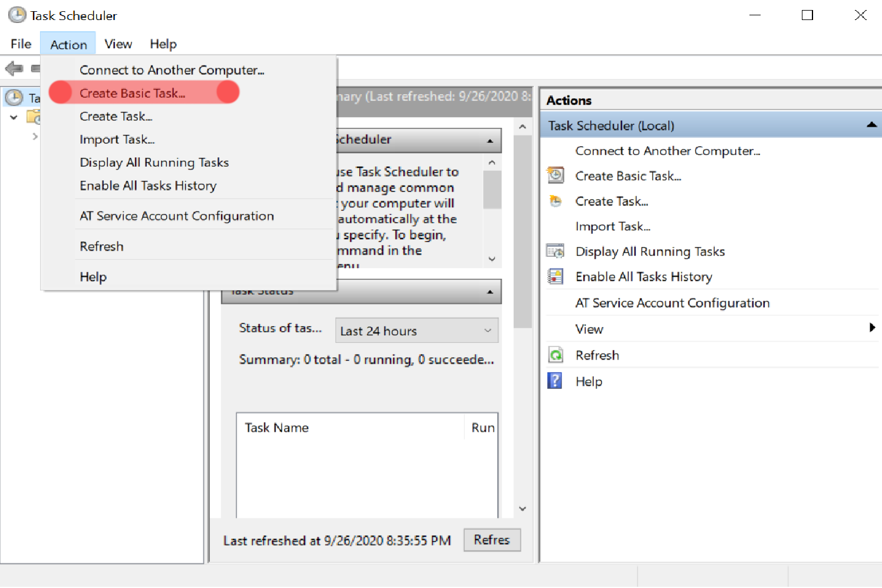Collapse the Task Scheduler (Local) actions section

[x=871, y=125]
